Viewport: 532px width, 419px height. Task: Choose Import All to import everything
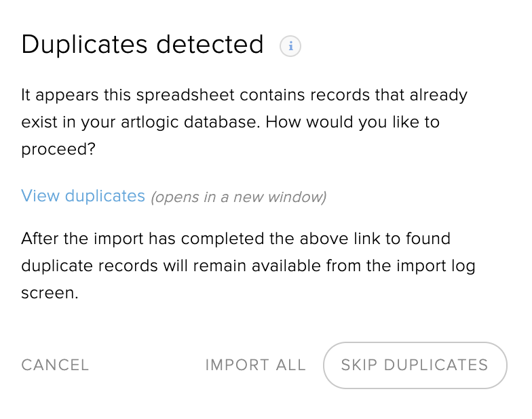point(255,365)
